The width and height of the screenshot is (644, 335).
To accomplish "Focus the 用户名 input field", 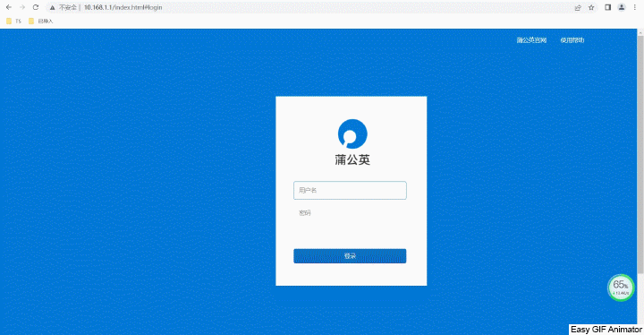I will (x=350, y=190).
